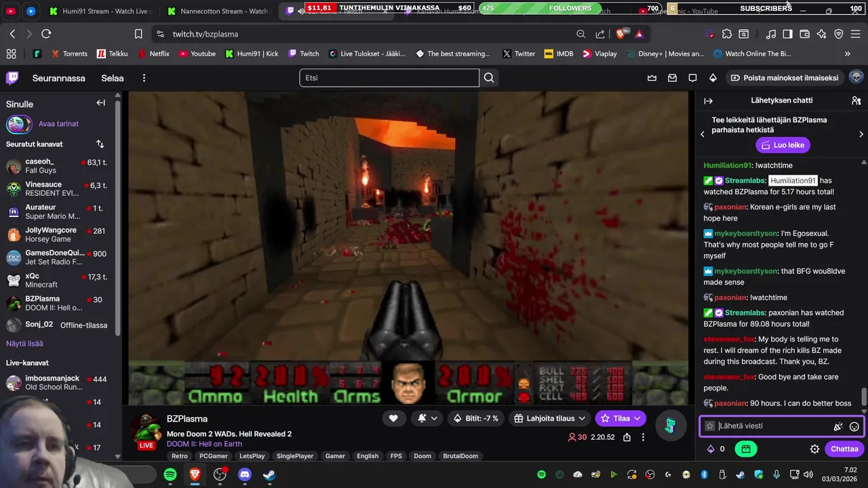Open Avaa tarinat stories link

[58, 124]
